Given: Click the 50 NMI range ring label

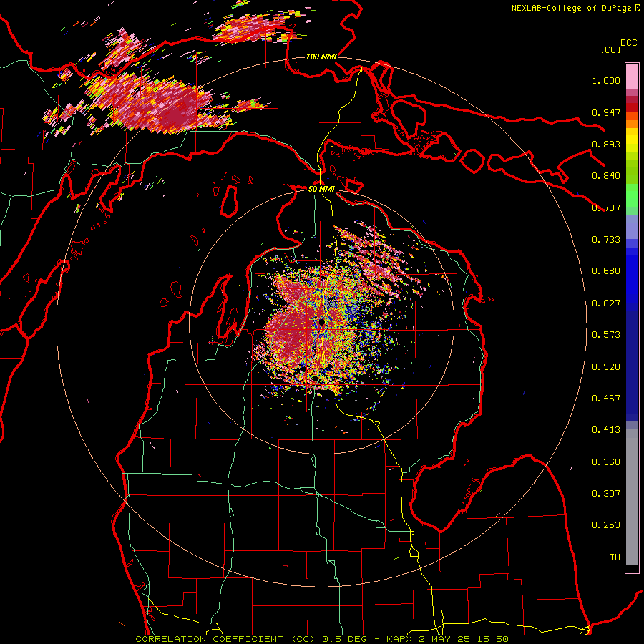Looking at the screenshot, I should coord(321,189).
